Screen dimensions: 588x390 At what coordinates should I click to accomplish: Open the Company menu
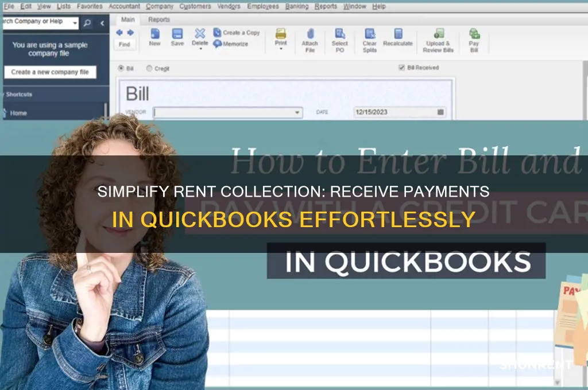tap(160, 6)
